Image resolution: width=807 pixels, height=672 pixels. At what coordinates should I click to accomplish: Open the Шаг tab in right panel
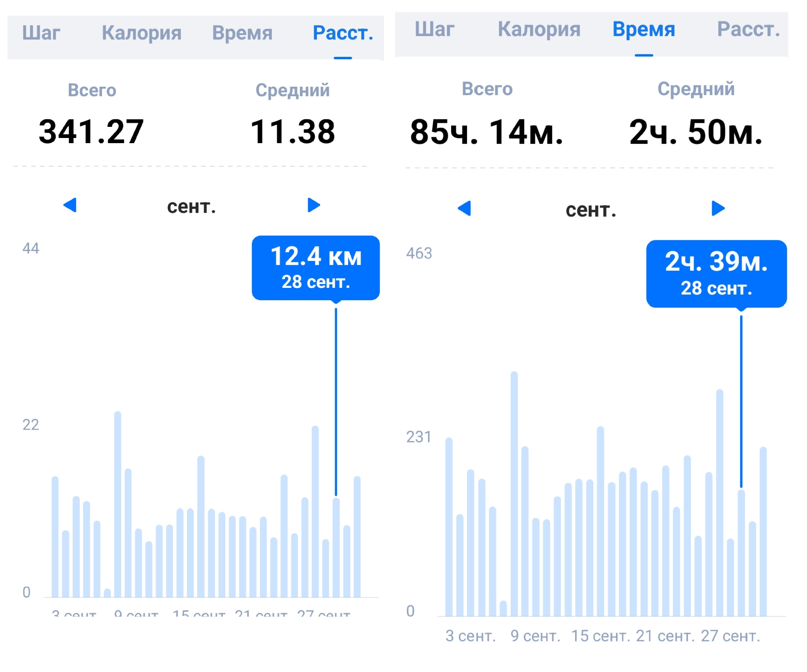435,29
